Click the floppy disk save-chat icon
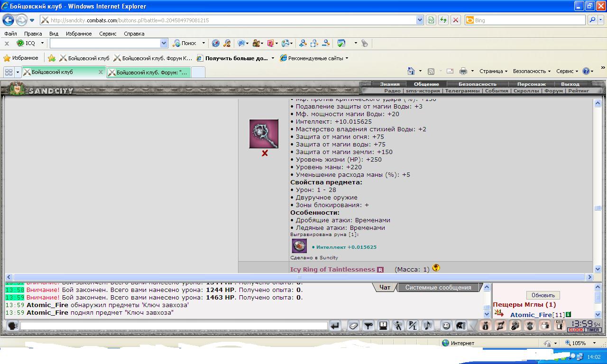This screenshot has height=364, width=607. [383, 326]
